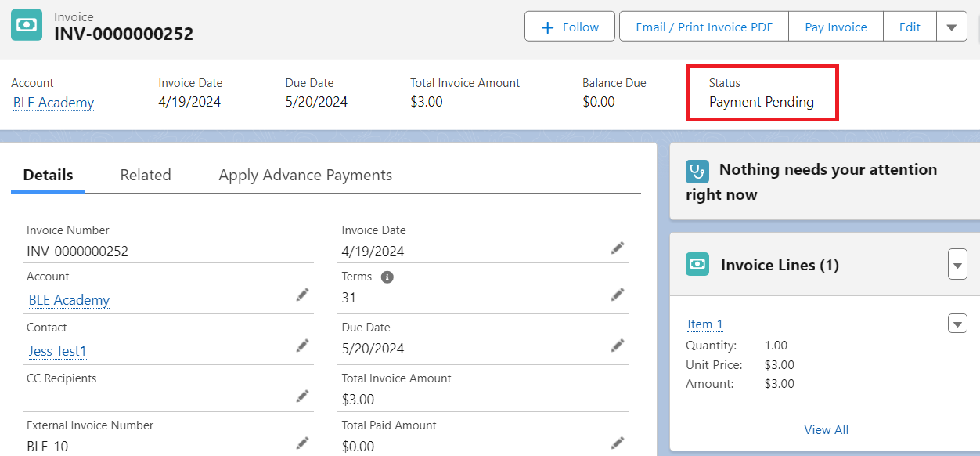Click the Invoice Lines card icon
The image size is (980, 456).
697,264
